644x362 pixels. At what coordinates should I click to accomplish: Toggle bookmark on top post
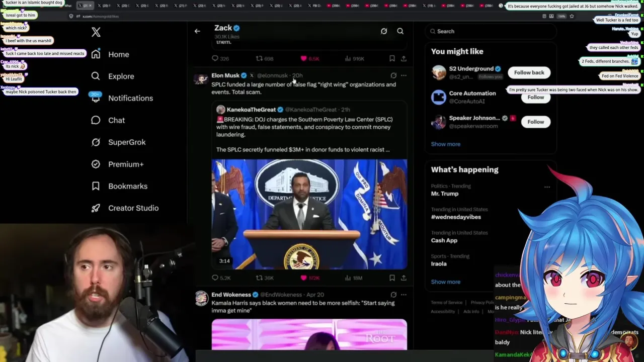coord(392,58)
